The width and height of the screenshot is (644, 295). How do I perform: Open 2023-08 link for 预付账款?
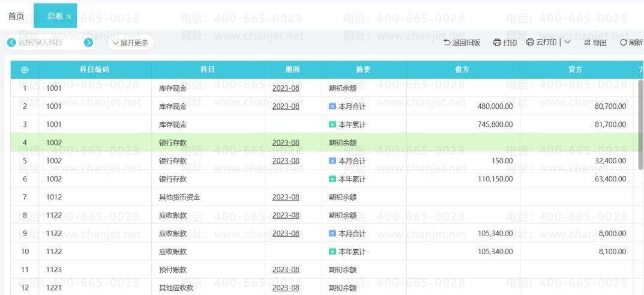click(x=286, y=270)
